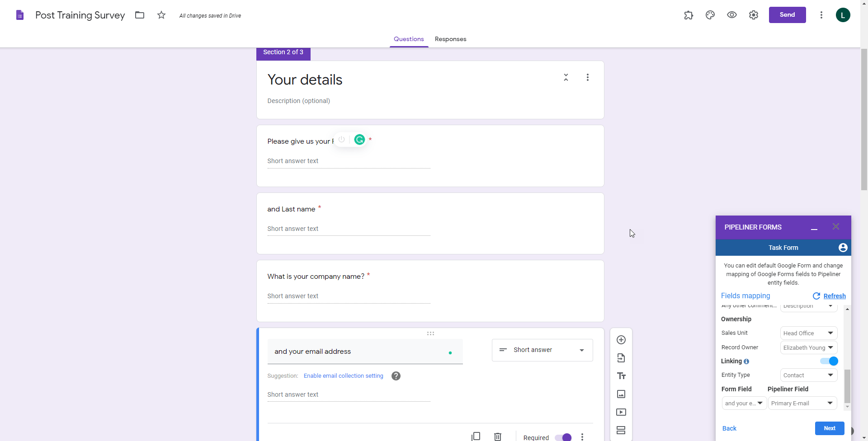Star the Post Training Survey form
868x441 pixels.
[161, 15]
